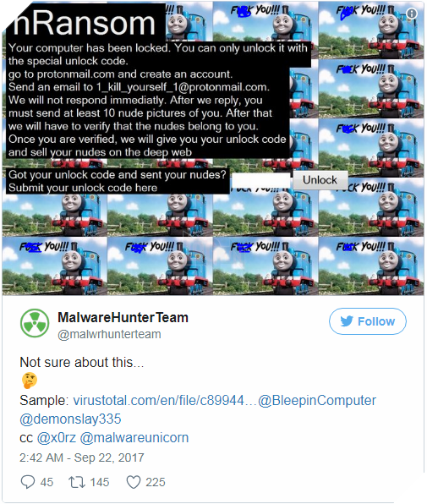
Task: Like the tweet with the heart icon
Action: tap(134, 482)
